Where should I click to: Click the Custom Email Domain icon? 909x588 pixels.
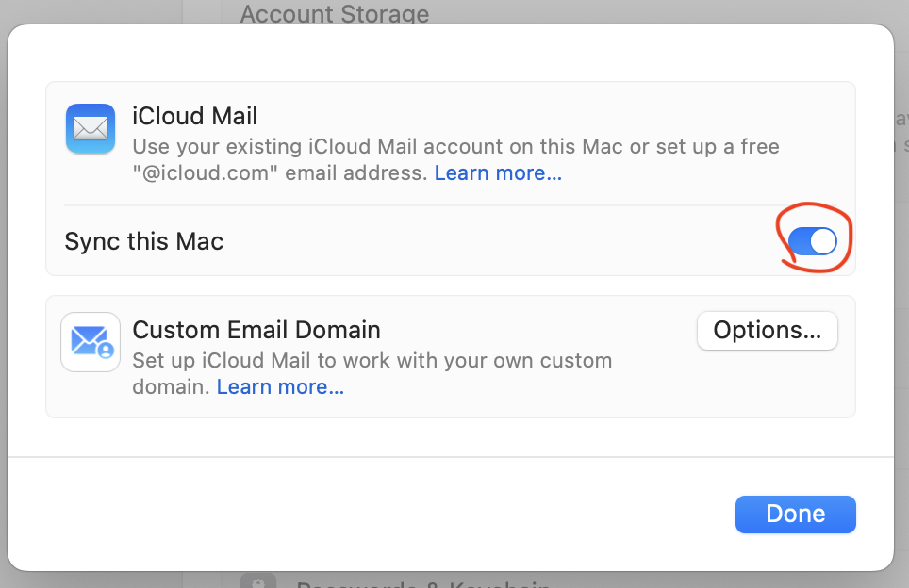pyautogui.click(x=91, y=342)
